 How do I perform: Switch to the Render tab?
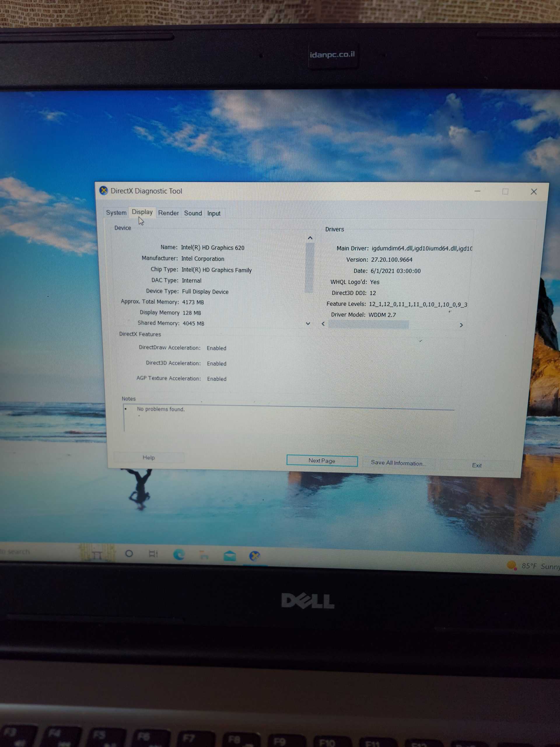(x=169, y=213)
